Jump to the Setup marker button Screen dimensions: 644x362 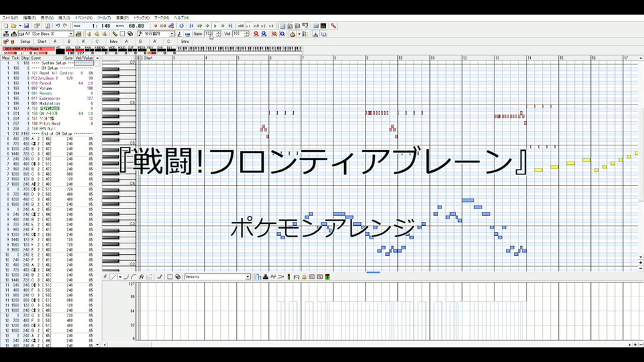click(25, 42)
